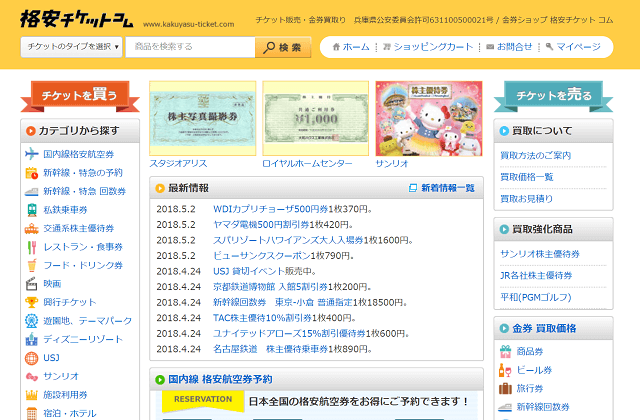This screenshot has width=640, height=420.
Task: Click the チケットを売る banner
Action: pos(553,96)
